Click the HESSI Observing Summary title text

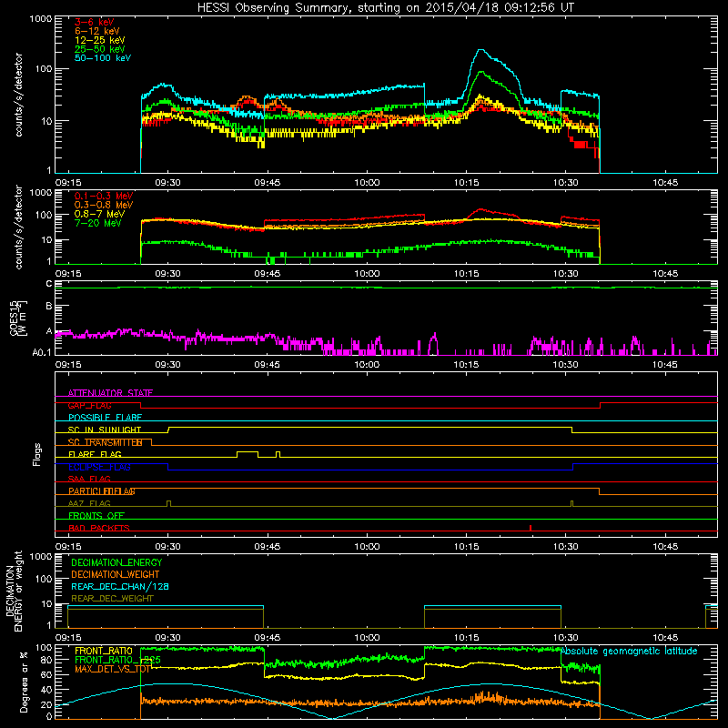(x=385, y=7)
